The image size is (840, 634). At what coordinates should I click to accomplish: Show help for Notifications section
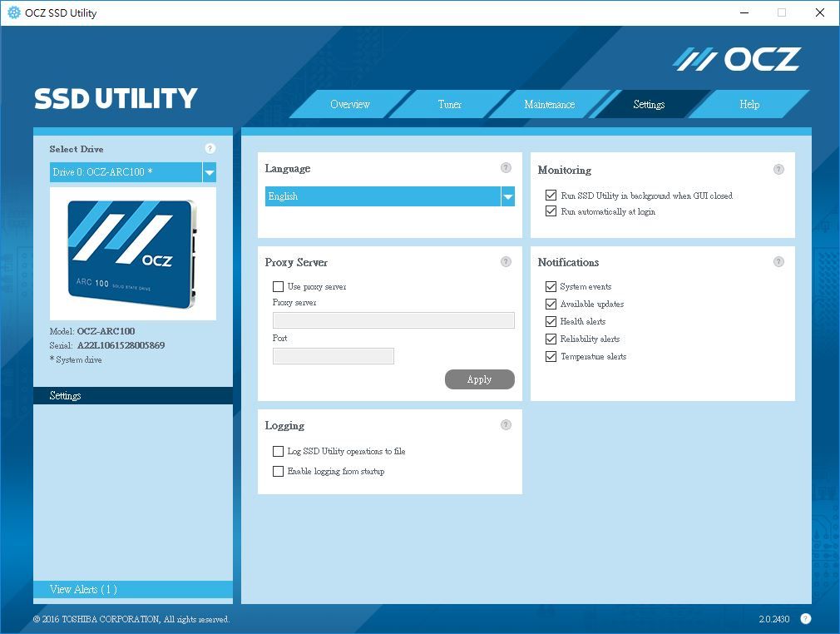coord(778,261)
